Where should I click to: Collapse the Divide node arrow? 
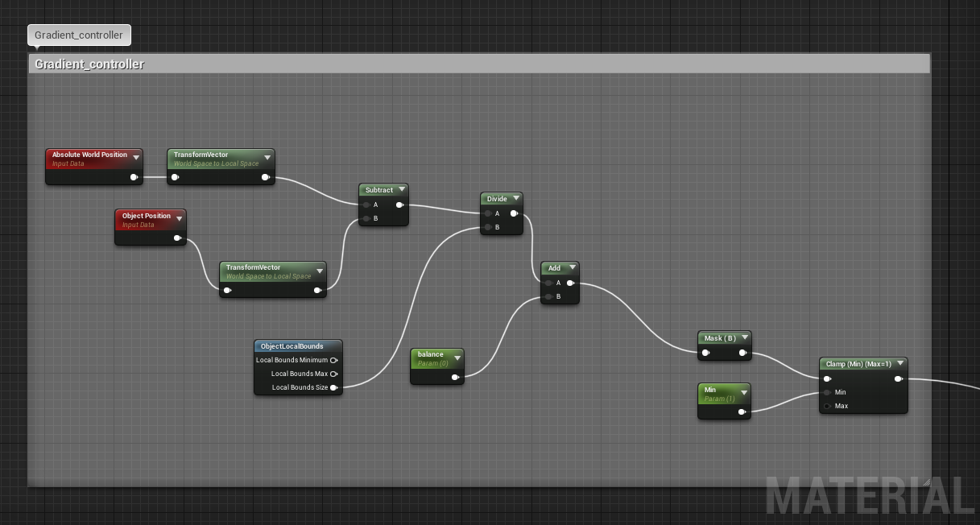(515, 199)
